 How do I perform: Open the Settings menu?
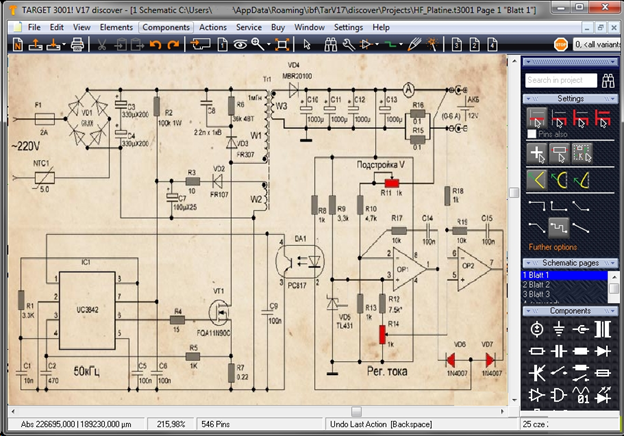tap(348, 27)
